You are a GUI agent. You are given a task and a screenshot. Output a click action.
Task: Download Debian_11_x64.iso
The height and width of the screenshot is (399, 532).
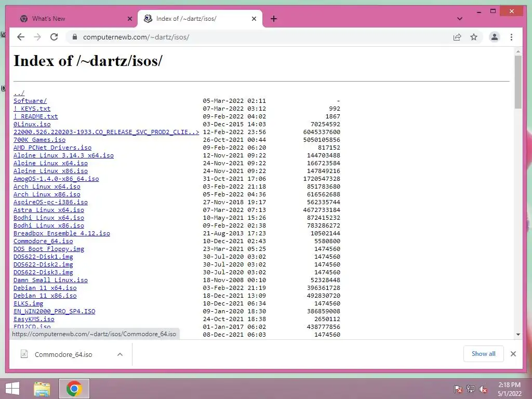45,288
